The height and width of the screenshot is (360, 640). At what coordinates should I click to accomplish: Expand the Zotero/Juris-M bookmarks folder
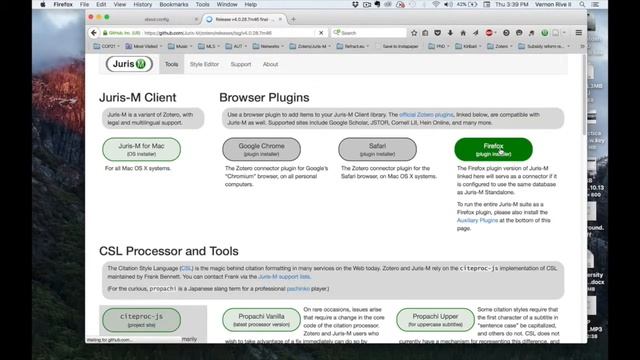[310, 46]
